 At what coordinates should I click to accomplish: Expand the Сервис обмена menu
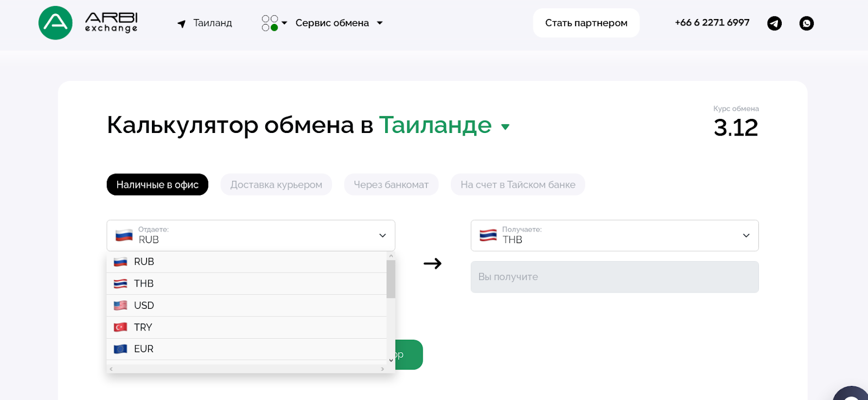(x=339, y=23)
